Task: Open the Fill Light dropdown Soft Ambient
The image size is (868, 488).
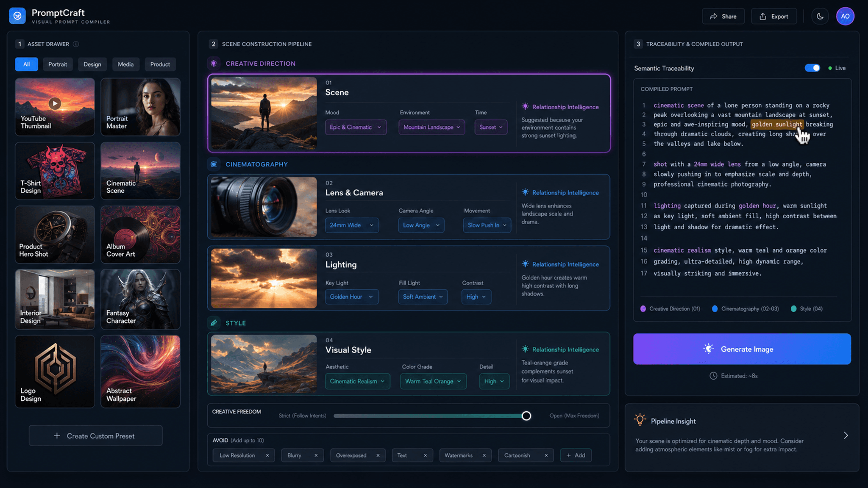Action: coord(423,297)
